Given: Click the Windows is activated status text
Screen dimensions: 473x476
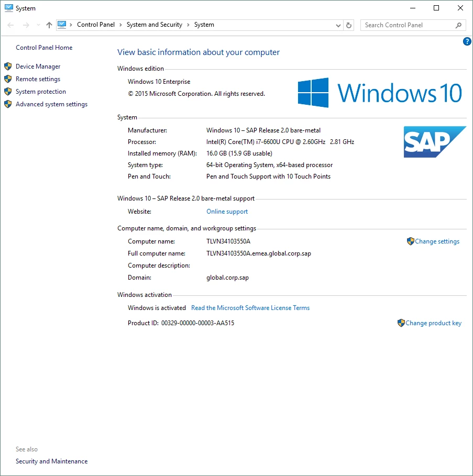Looking at the screenshot, I should [157, 308].
